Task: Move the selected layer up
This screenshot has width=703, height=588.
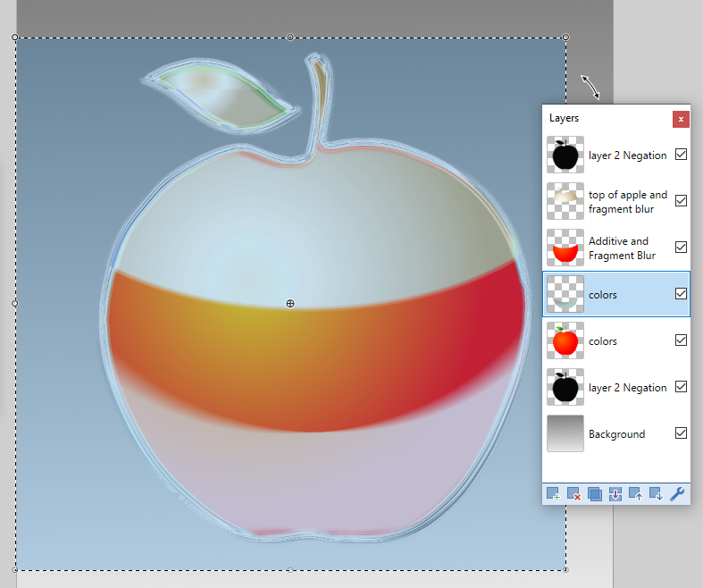Action: [636, 494]
